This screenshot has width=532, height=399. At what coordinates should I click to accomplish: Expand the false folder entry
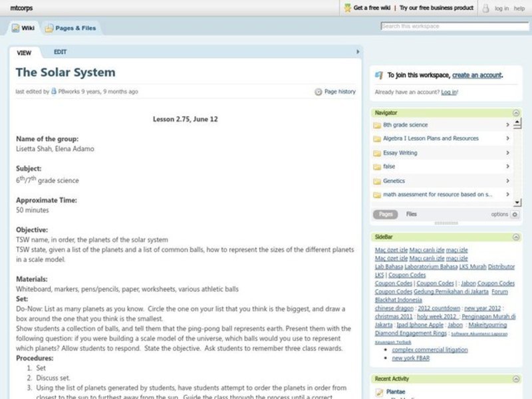pyautogui.click(x=507, y=167)
